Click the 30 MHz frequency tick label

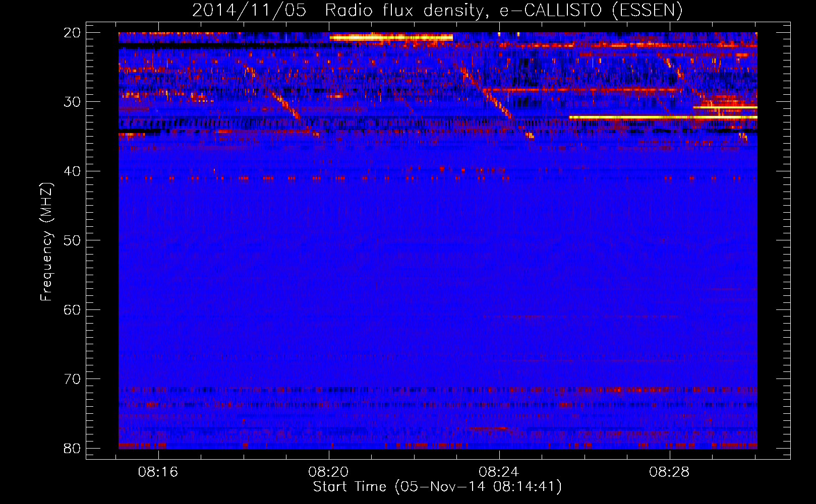point(72,102)
